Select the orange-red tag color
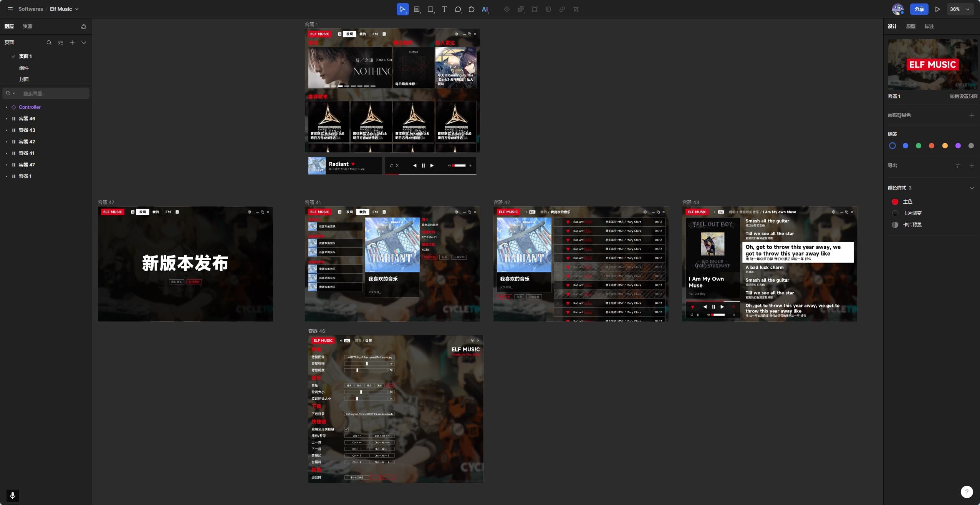The image size is (980, 505). (931, 146)
